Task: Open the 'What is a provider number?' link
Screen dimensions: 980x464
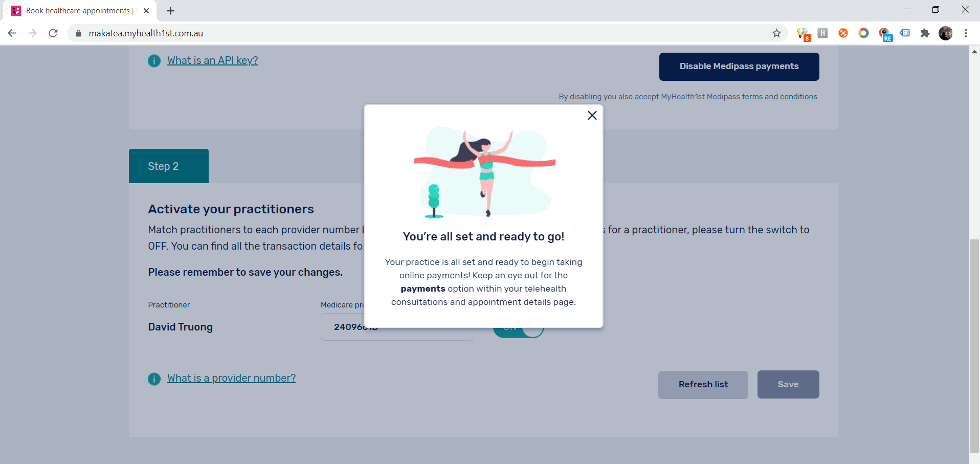Action: (231, 378)
